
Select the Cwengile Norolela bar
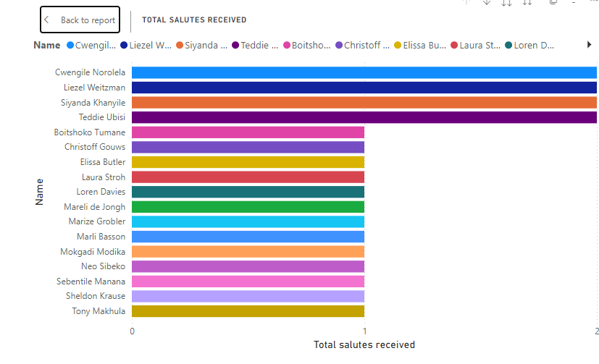[364, 72]
